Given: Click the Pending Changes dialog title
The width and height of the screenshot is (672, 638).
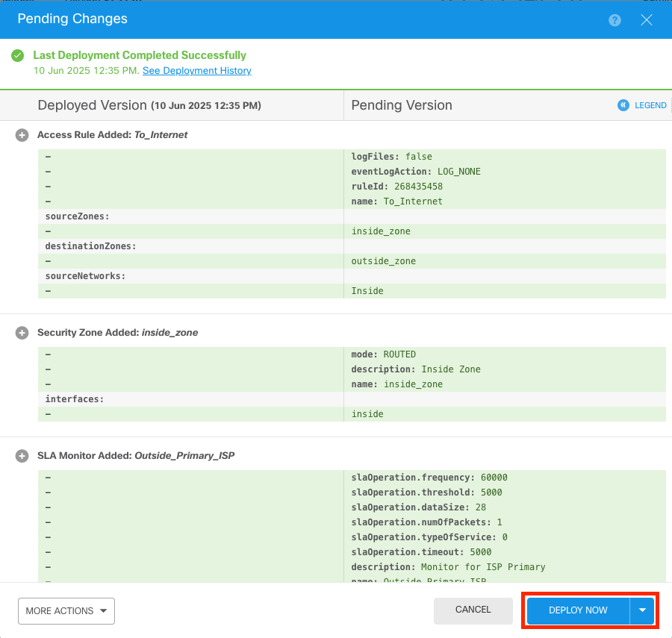Looking at the screenshot, I should click(x=72, y=19).
